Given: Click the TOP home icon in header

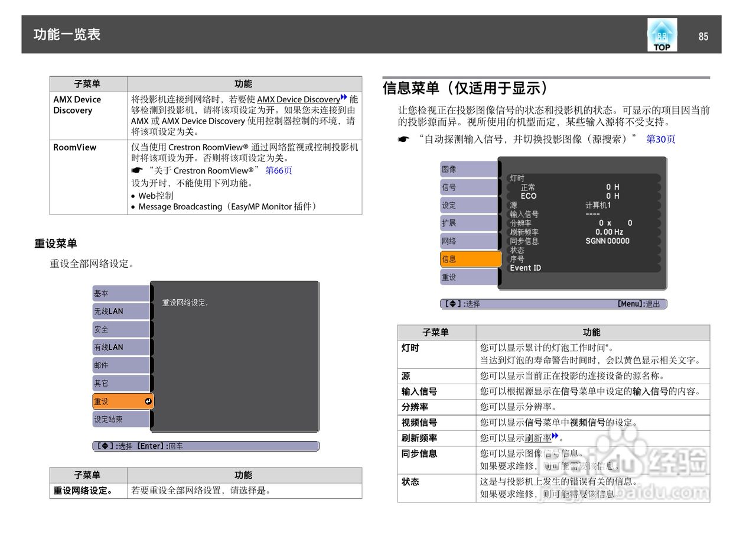Looking at the screenshot, I should coord(661,35).
